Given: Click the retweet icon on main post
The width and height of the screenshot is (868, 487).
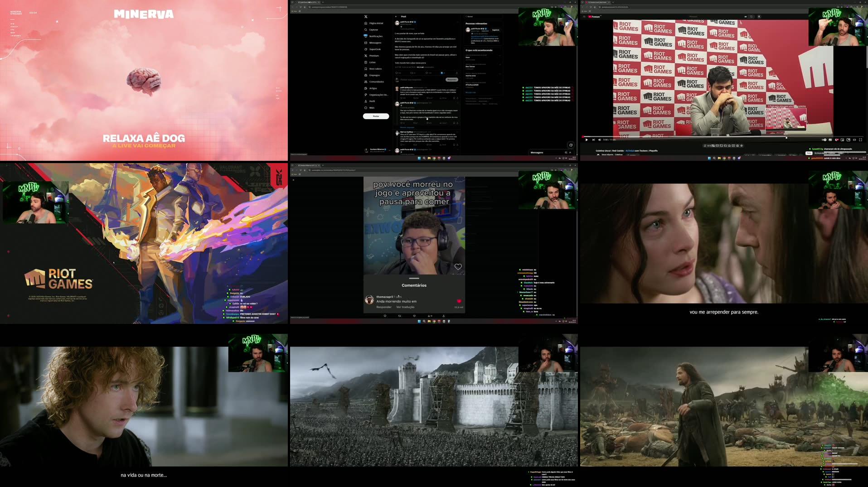Looking at the screenshot, I should point(412,72).
